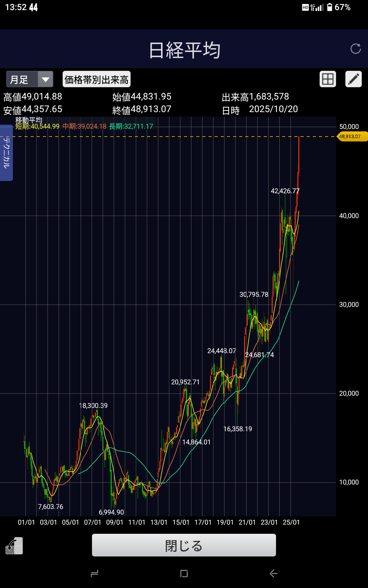
Task: Refresh the 日経平均 chart data
Action: (x=355, y=49)
